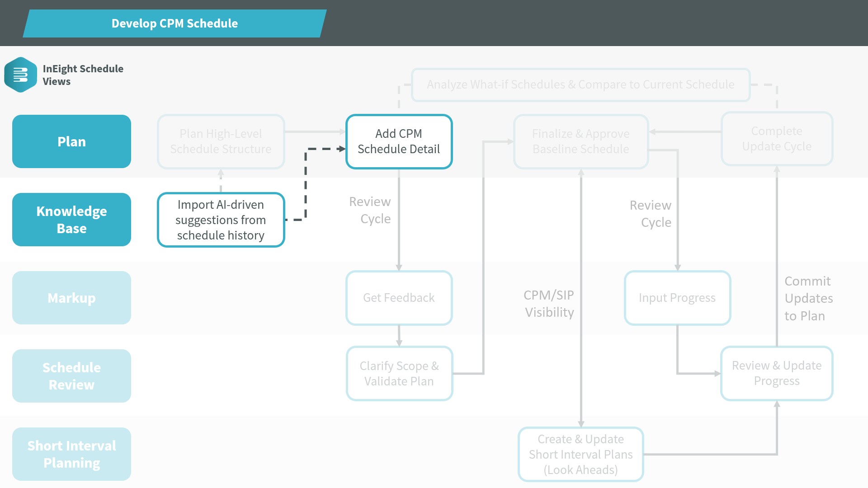Select the Plan view button
This screenshot has height=488, width=868.
[x=71, y=141]
